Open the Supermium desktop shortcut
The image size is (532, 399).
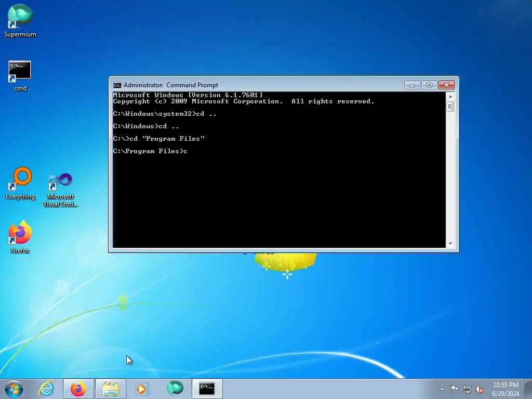pyautogui.click(x=20, y=21)
